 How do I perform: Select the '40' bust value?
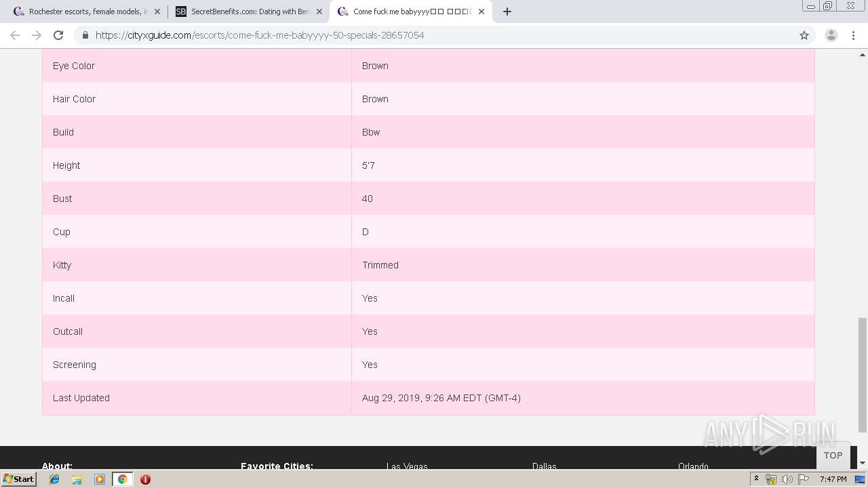(368, 199)
